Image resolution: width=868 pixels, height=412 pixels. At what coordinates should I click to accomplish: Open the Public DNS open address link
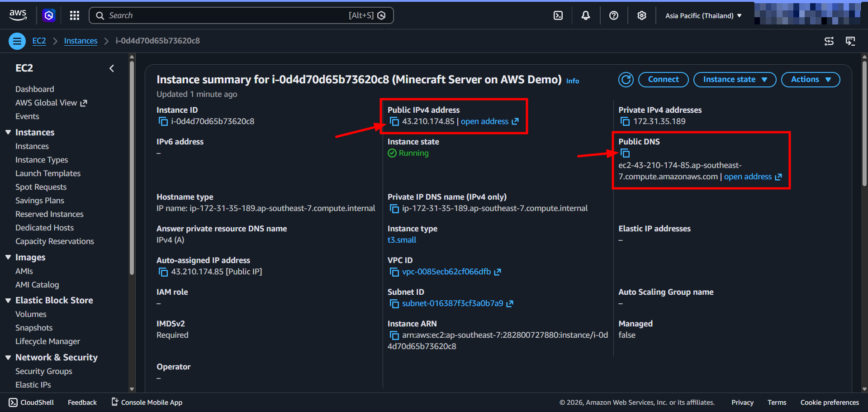(x=753, y=177)
